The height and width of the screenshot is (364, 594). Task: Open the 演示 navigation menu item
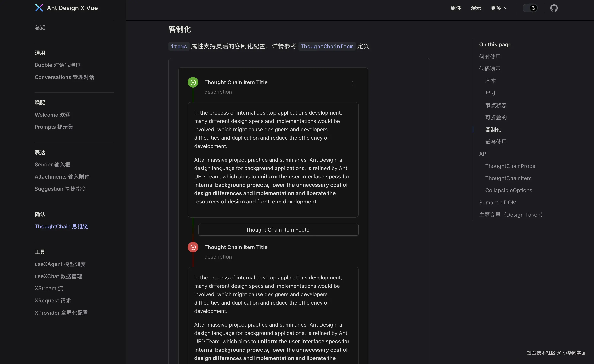point(476,8)
